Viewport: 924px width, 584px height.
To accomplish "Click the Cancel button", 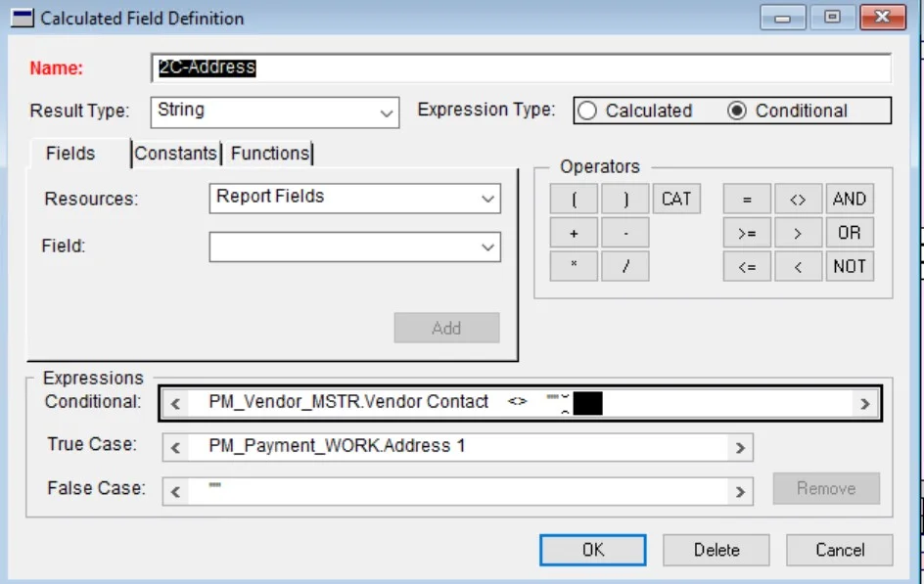I will [839, 550].
